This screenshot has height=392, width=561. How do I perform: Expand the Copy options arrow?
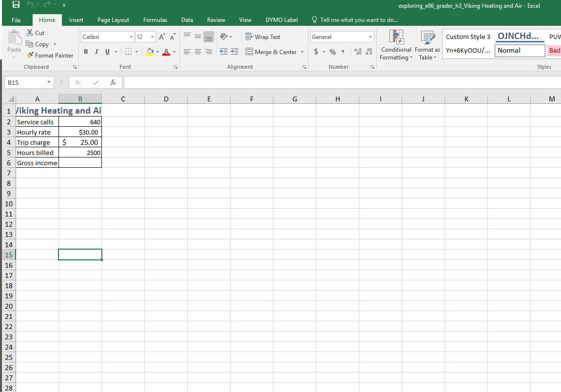tap(55, 44)
